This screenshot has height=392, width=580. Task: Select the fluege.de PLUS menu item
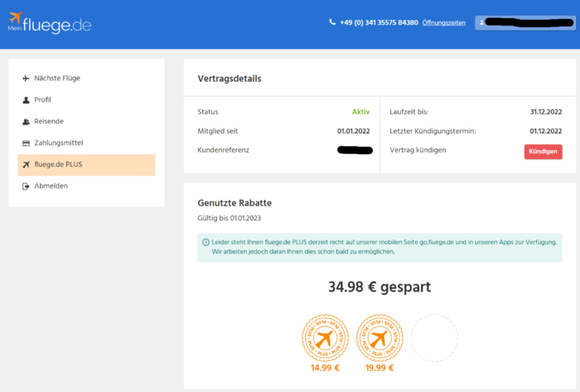coord(86,165)
